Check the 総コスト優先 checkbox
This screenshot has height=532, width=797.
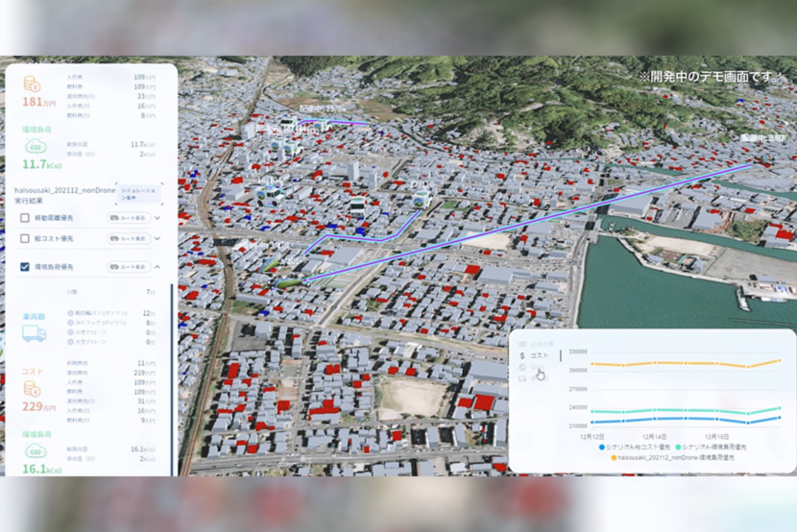click(x=25, y=238)
